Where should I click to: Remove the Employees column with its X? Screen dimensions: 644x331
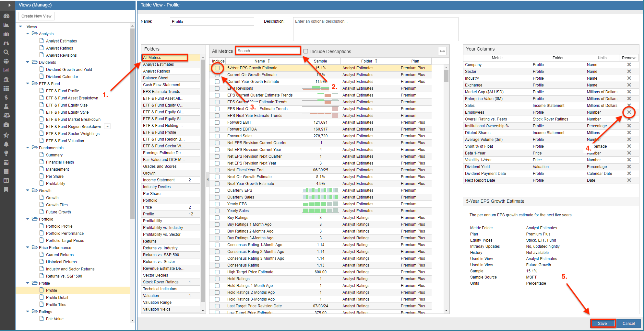[629, 112]
